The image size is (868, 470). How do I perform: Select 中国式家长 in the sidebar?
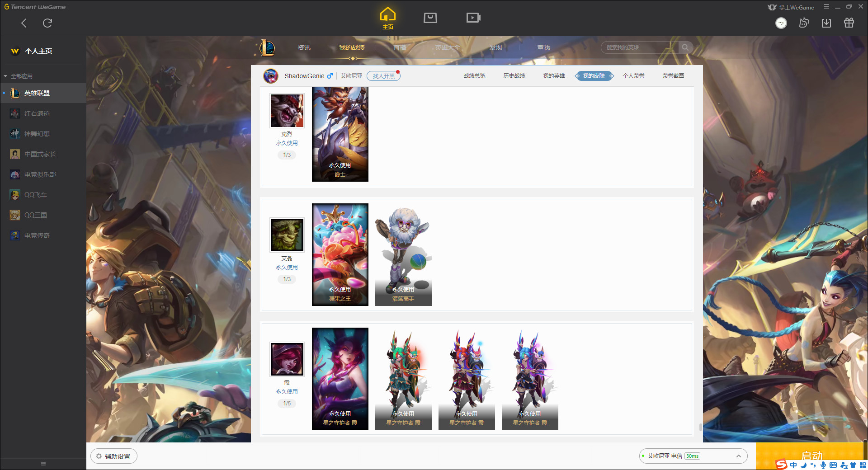43,154
